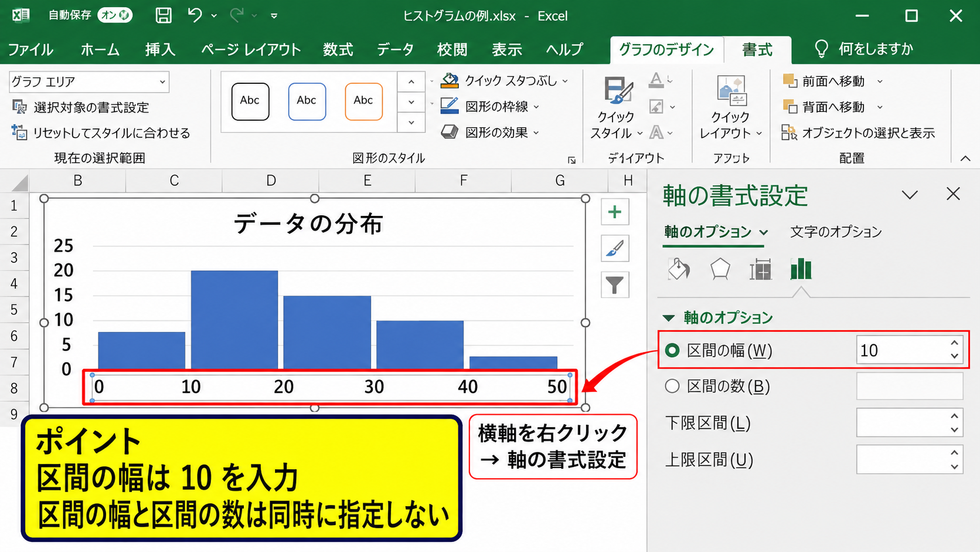
Task: Open the task pane options chevron
Action: pyautogui.click(x=910, y=195)
